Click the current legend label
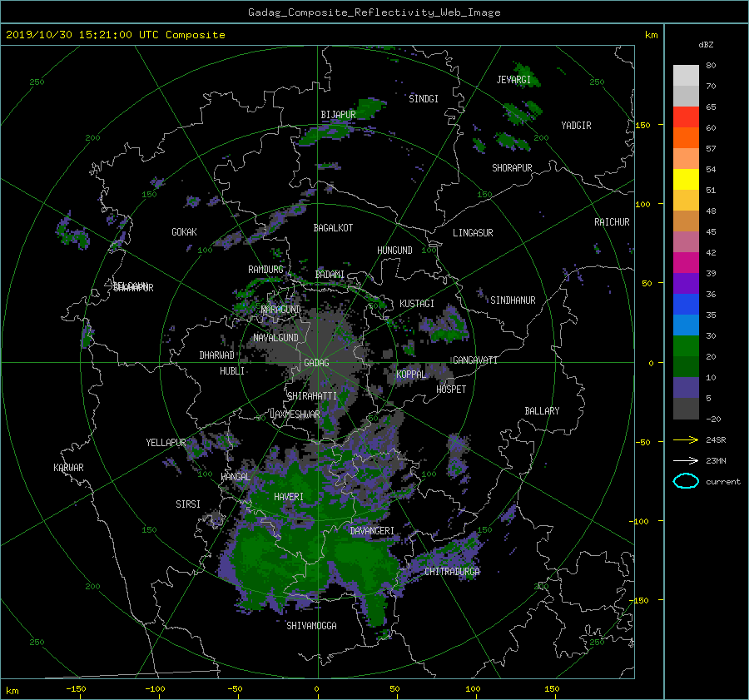Viewport: 749px width, 700px height. point(722,482)
